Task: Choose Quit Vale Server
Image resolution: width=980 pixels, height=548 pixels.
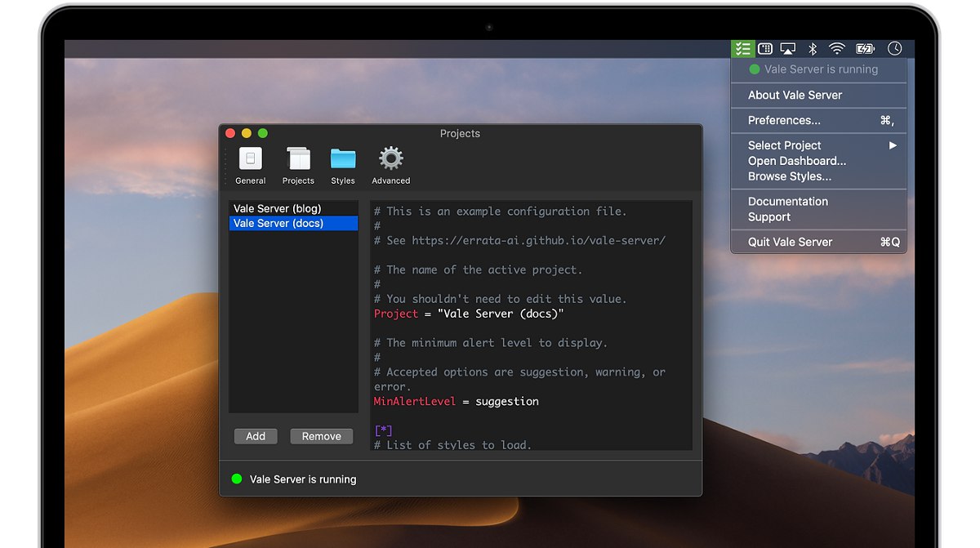Action: coord(818,243)
